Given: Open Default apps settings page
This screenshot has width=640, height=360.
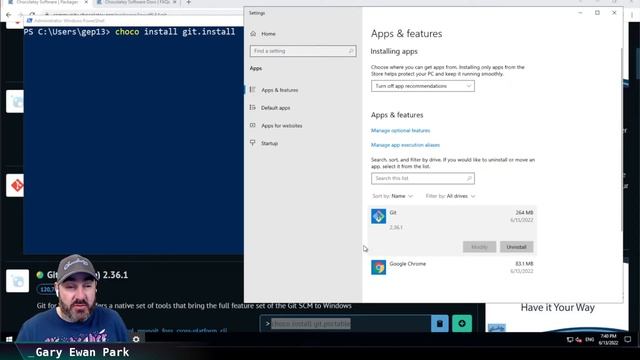Looking at the screenshot, I should coord(276,108).
